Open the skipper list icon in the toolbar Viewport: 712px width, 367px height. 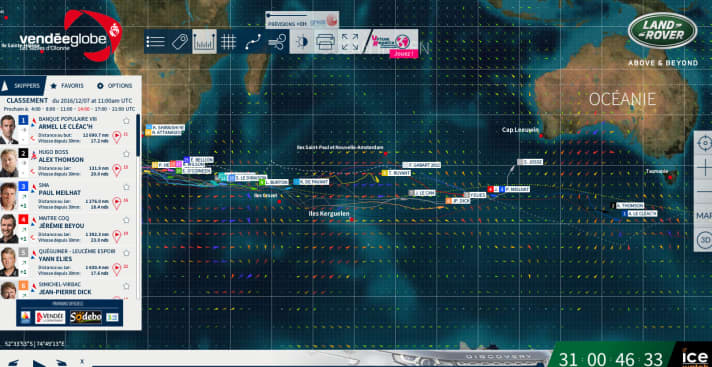pyautogui.click(x=156, y=42)
